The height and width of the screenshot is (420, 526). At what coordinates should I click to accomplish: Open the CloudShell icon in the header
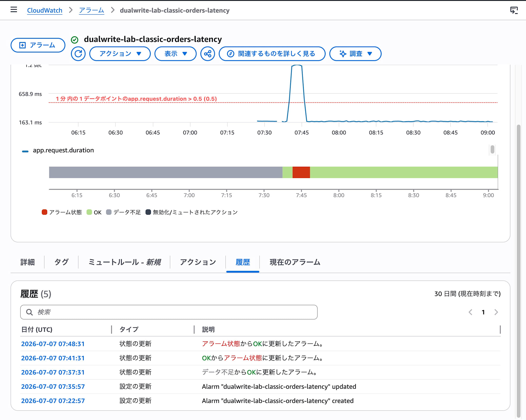(514, 10)
